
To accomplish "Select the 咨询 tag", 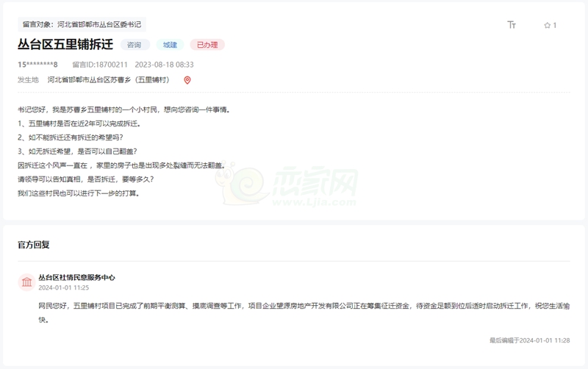I will (135, 45).
